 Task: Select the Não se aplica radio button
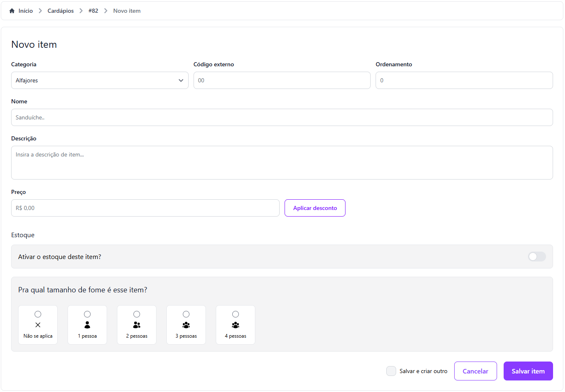click(x=38, y=314)
